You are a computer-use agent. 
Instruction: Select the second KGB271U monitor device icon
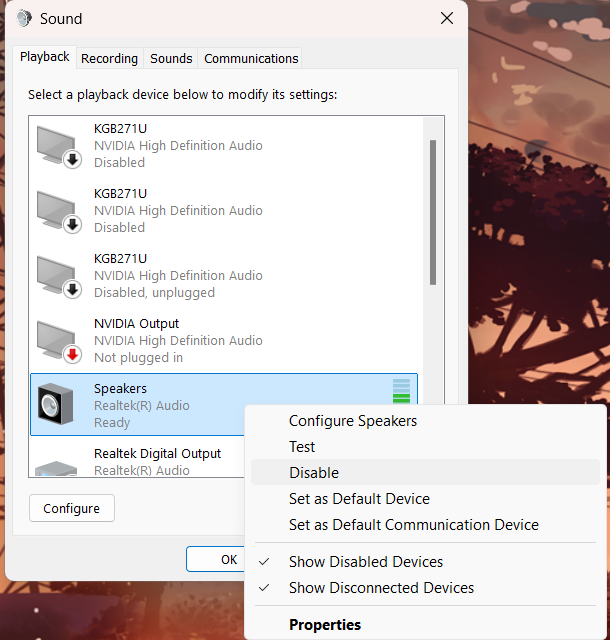click(x=59, y=211)
